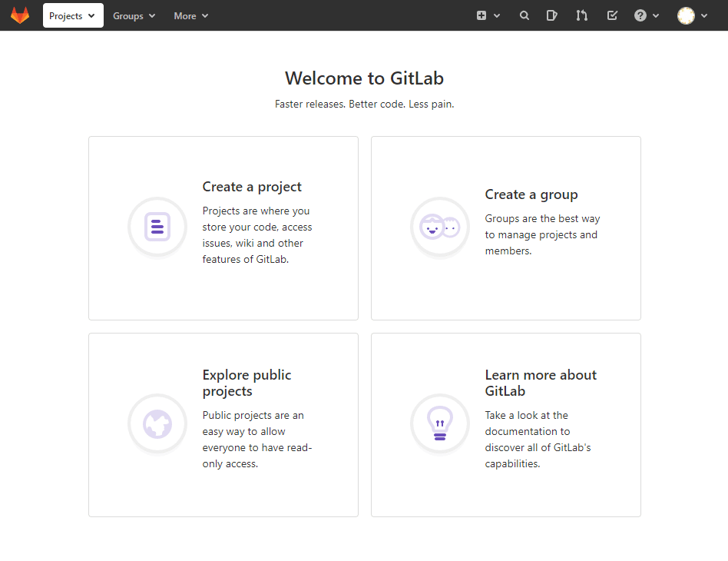Viewport: 728px width, 561px height.
Task: Click the group faces icon
Action: pyautogui.click(x=440, y=227)
